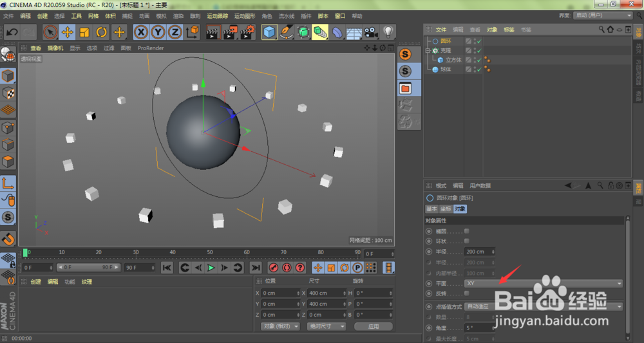
Task: Open the spline pen tool
Action: coord(287,32)
